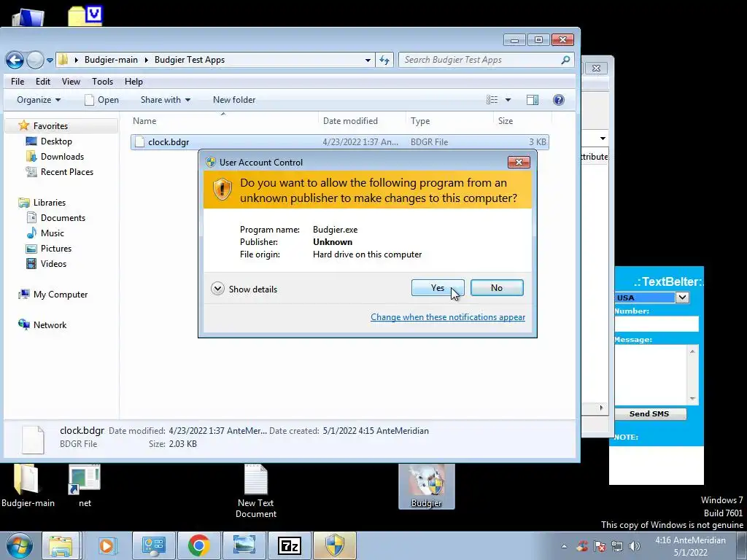This screenshot has height=560, width=747.
Task: Sort by the Type column header
Action: click(449, 121)
